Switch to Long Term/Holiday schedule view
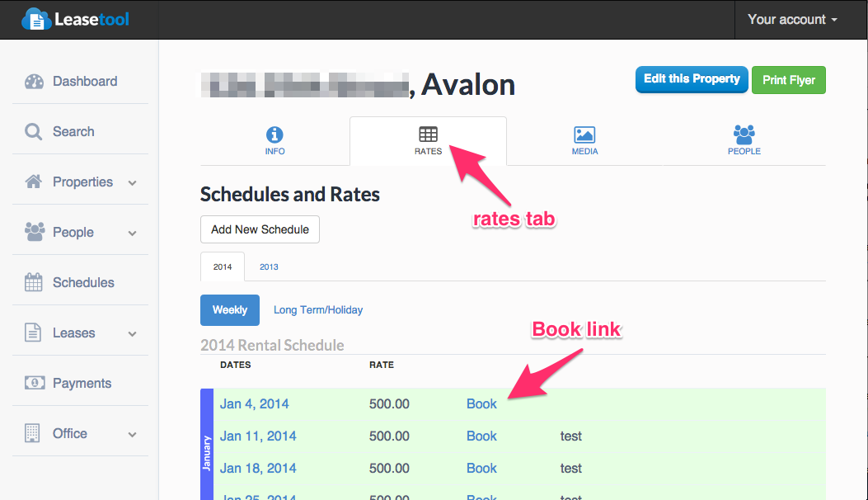868x500 pixels. (x=318, y=310)
